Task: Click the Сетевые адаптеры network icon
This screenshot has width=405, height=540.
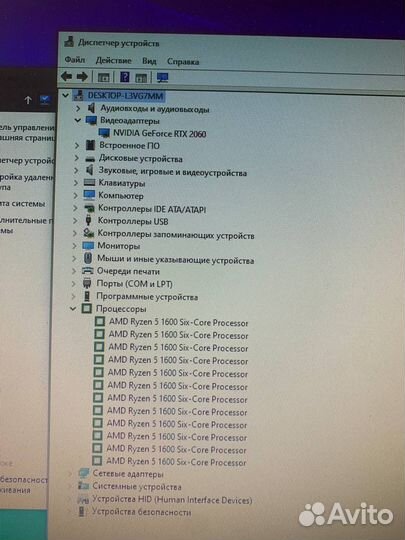Action: (84, 473)
